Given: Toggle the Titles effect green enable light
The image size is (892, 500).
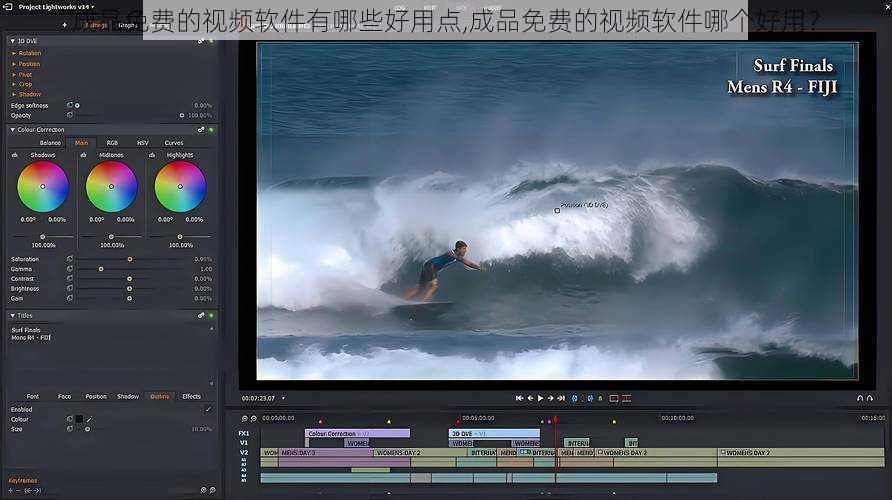Looking at the screenshot, I should point(212,315).
